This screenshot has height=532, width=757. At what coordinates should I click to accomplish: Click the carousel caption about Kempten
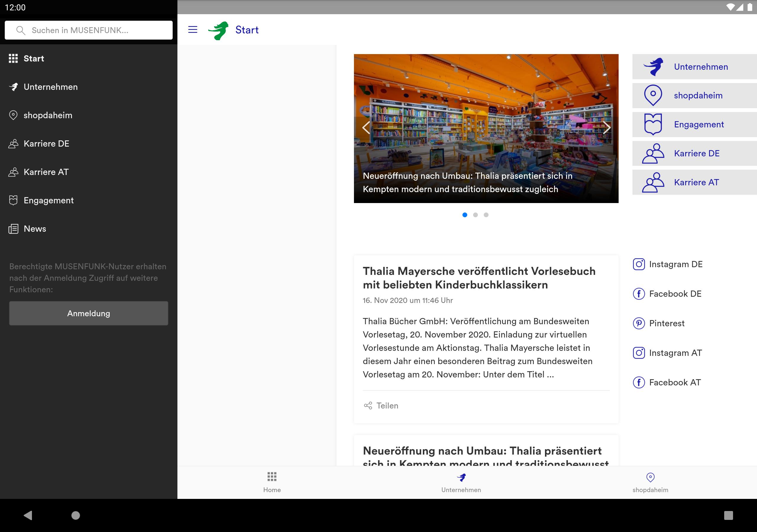(x=468, y=183)
